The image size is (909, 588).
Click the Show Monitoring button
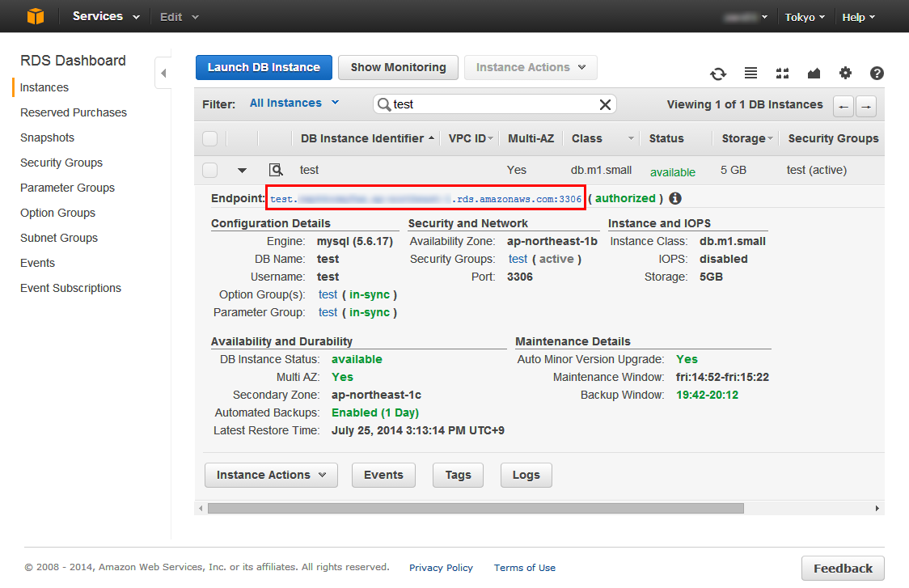398,67
